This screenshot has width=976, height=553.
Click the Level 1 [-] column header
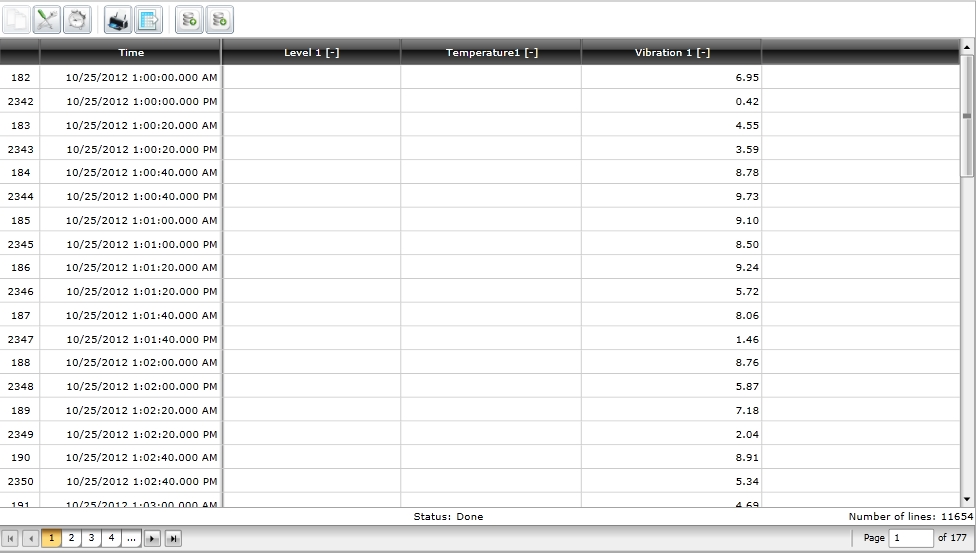[311, 52]
